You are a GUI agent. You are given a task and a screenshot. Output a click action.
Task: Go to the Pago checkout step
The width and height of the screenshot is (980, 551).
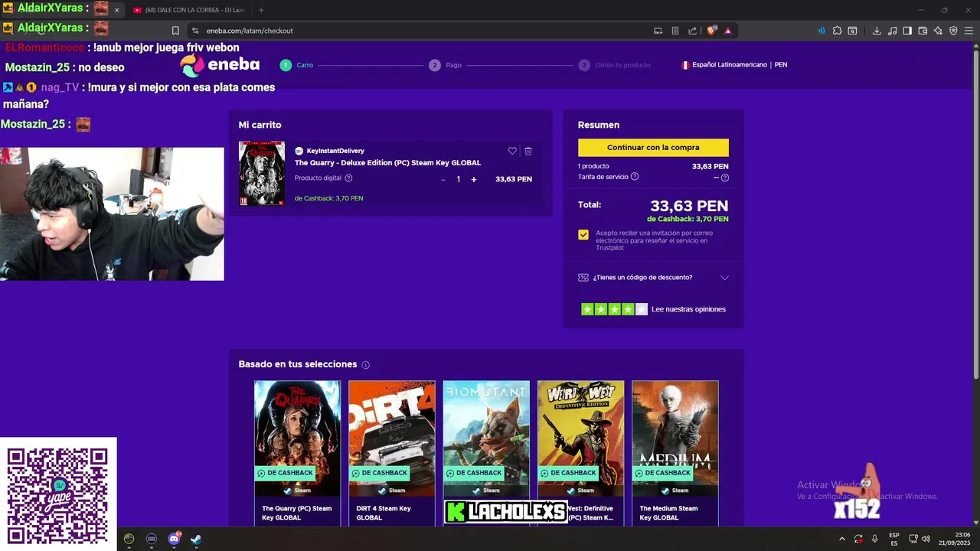[x=445, y=65]
